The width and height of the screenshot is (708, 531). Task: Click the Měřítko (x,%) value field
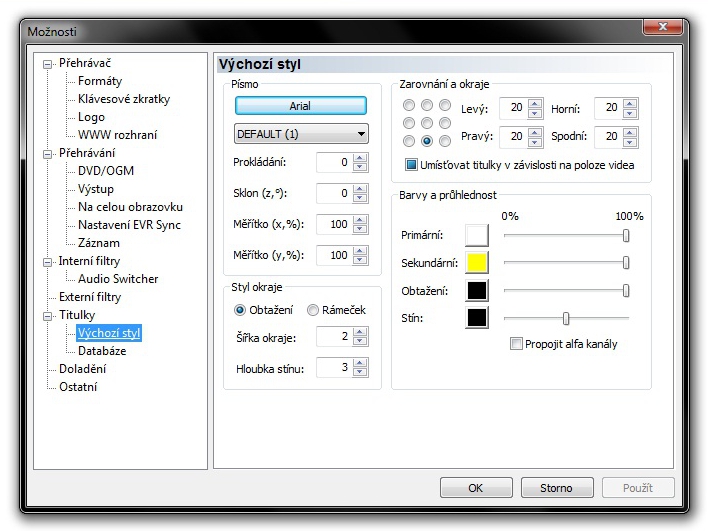tap(334, 224)
